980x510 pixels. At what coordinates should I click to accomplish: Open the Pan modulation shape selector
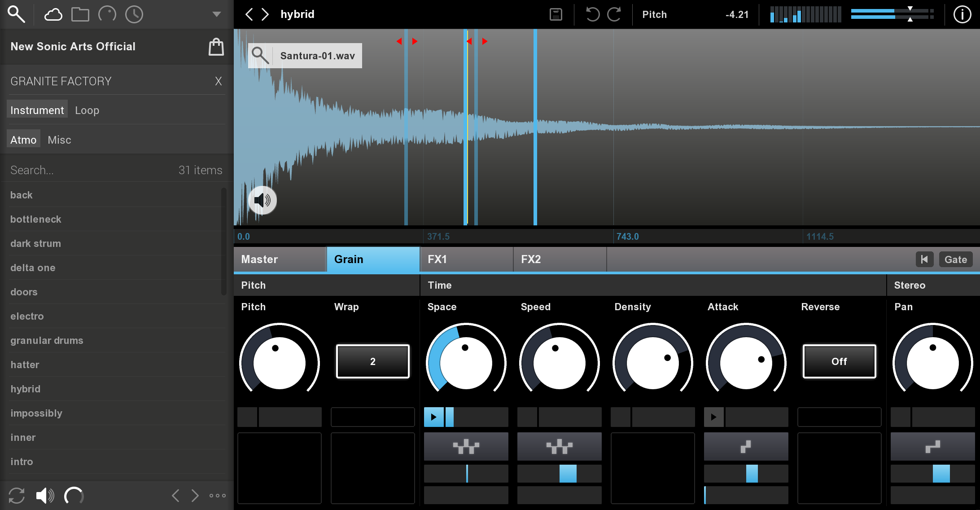[x=933, y=447]
